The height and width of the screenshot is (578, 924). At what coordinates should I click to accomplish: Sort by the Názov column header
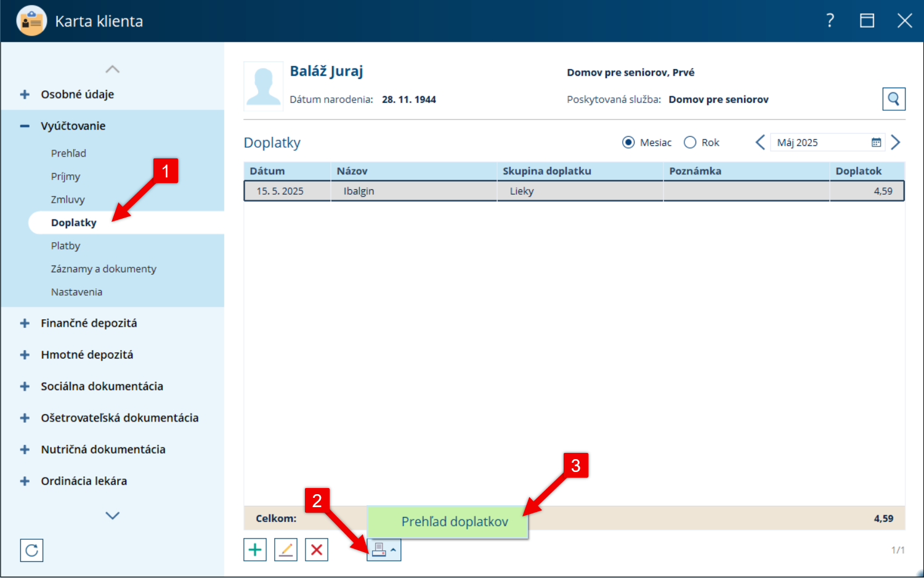tap(414, 171)
